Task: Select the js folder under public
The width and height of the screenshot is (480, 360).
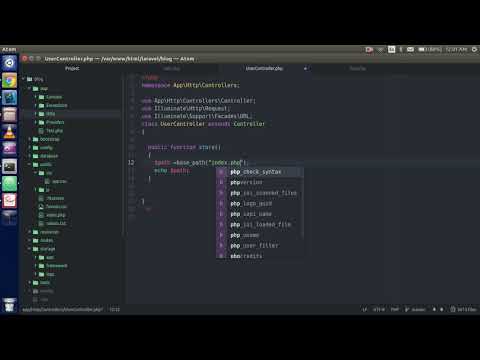Action: point(48,190)
